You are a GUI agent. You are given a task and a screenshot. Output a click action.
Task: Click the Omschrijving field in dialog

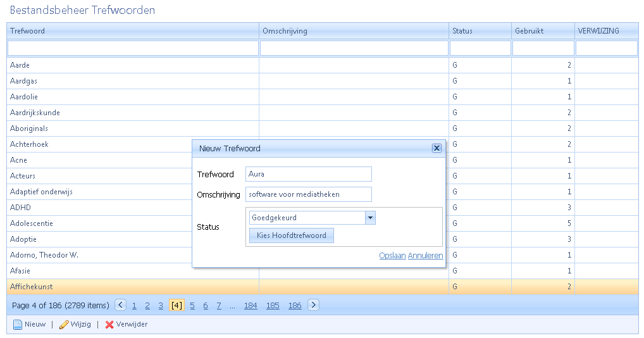pos(309,194)
